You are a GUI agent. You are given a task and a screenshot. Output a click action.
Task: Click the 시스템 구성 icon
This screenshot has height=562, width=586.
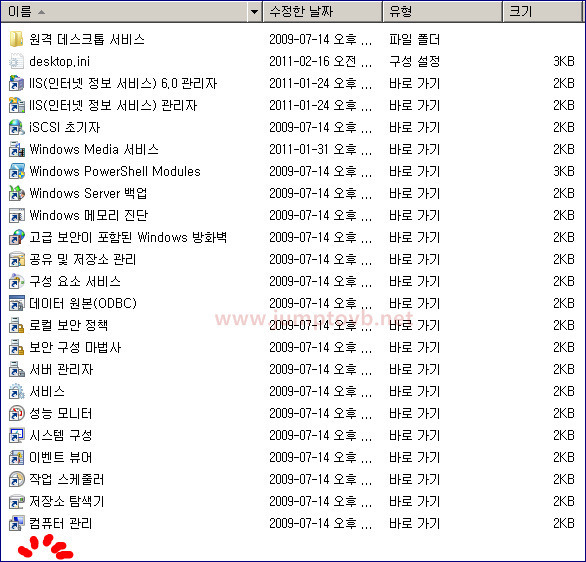[x=16, y=436]
